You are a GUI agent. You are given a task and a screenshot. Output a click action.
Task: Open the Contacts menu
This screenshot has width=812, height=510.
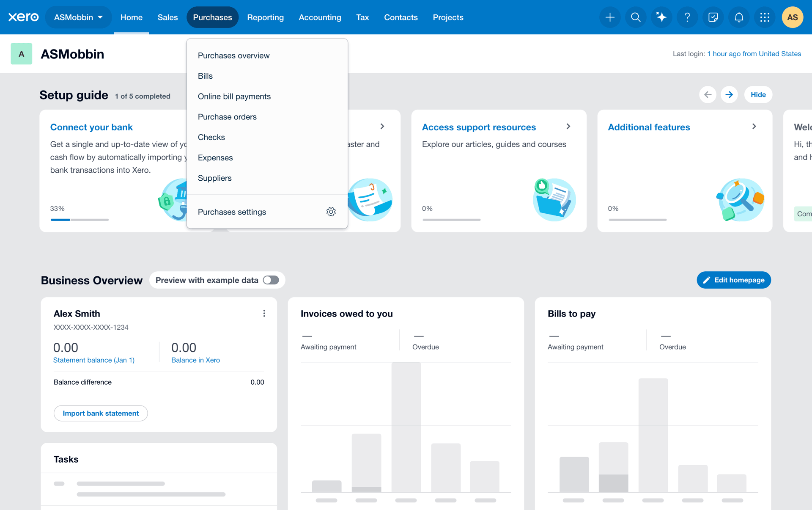click(401, 17)
